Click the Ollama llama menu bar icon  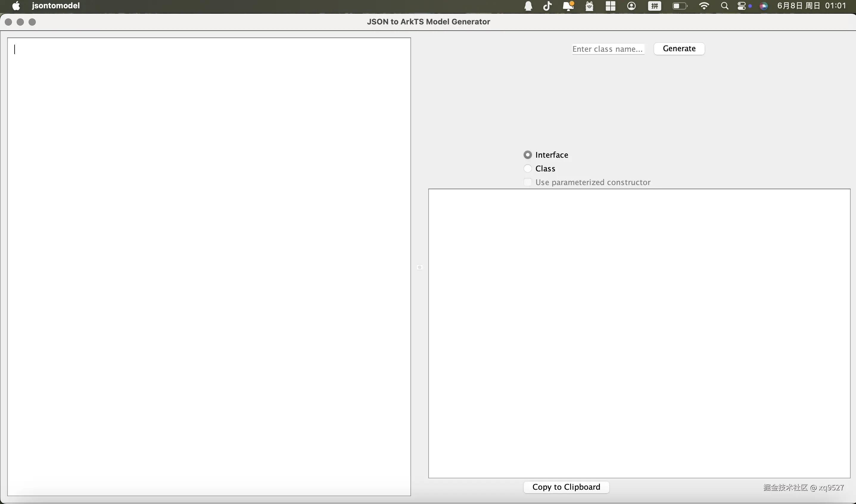(589, 6)
